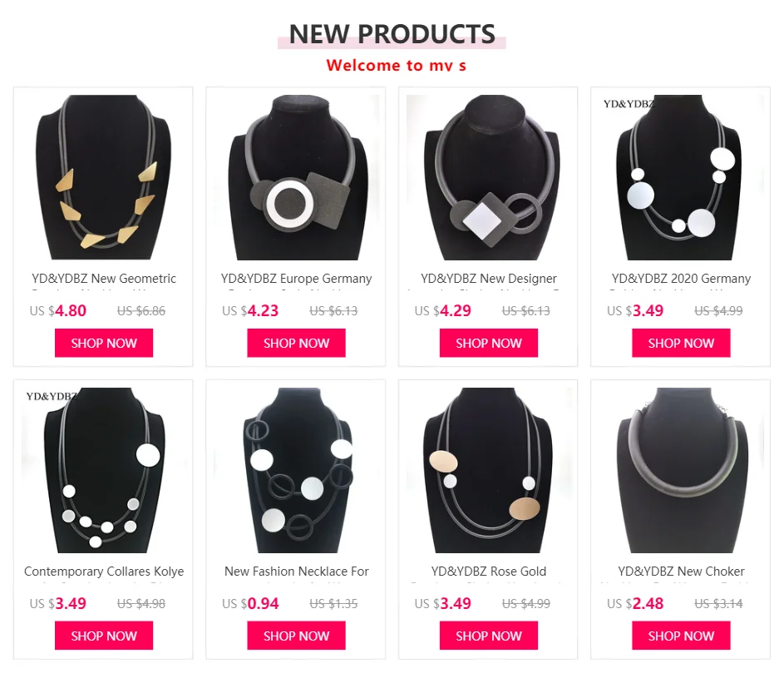Screen dimensions: 784x678
Task: Open the plain black choker necklace image
Action: (681, 470)
